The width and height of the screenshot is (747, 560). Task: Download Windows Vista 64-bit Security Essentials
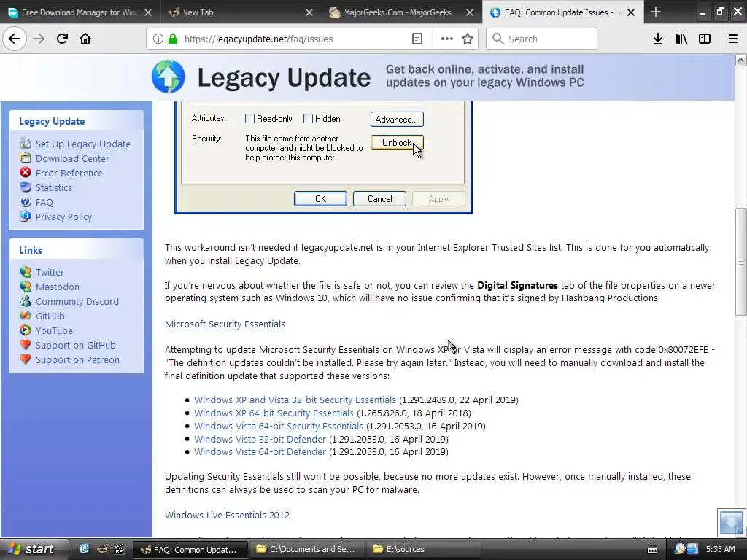(279, 426)
